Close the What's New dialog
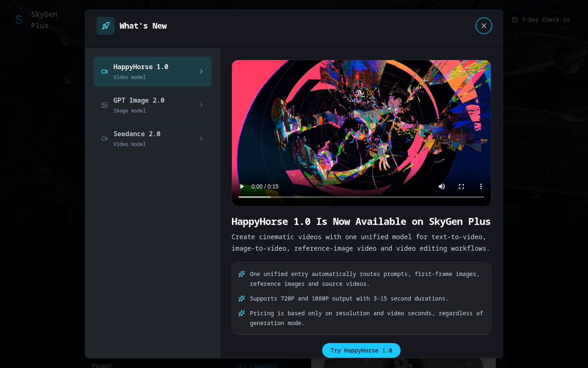The width and height of the screenshot is (588, 368). tap(484, 26)
